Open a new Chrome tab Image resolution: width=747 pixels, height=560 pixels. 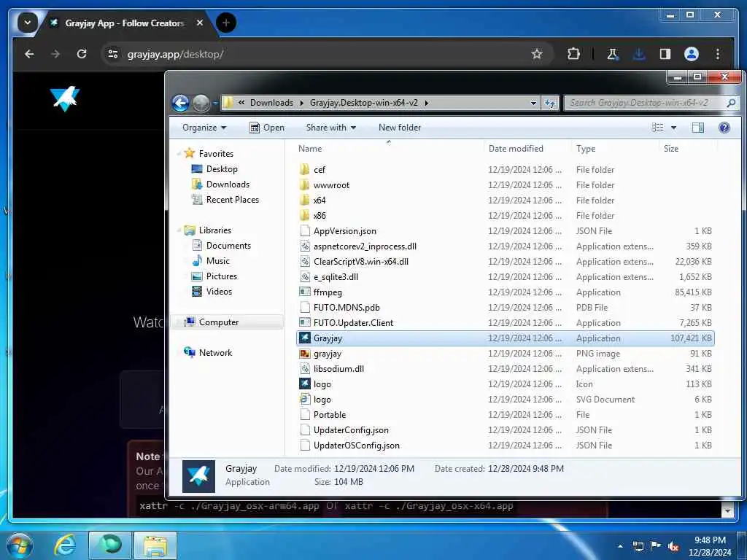(x=226, y=23)
